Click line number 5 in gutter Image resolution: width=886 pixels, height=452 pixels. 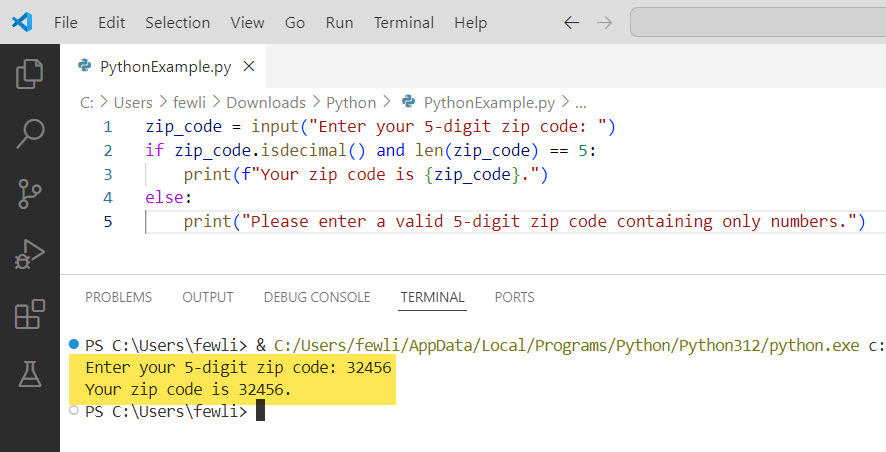point(108,221)
